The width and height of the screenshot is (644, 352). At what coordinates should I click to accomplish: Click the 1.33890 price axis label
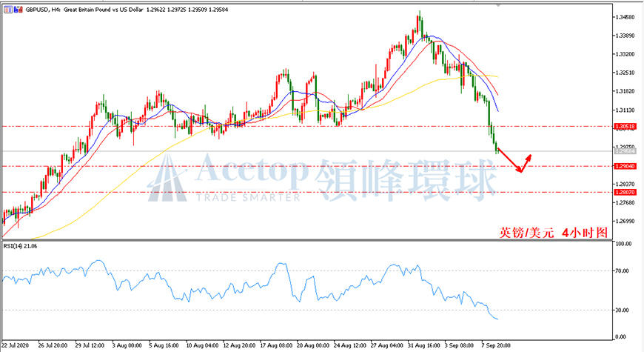point(625,36)
